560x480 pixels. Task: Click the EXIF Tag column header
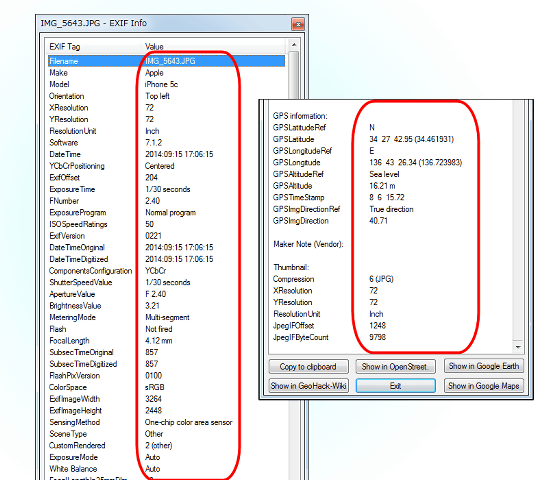point(94,46)
